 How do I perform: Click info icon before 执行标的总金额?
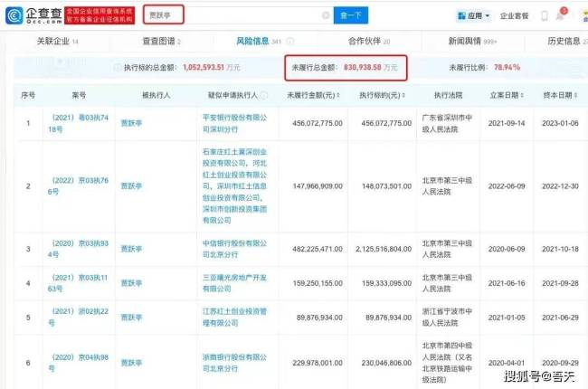pyautogui.click(x=117, y=68)
